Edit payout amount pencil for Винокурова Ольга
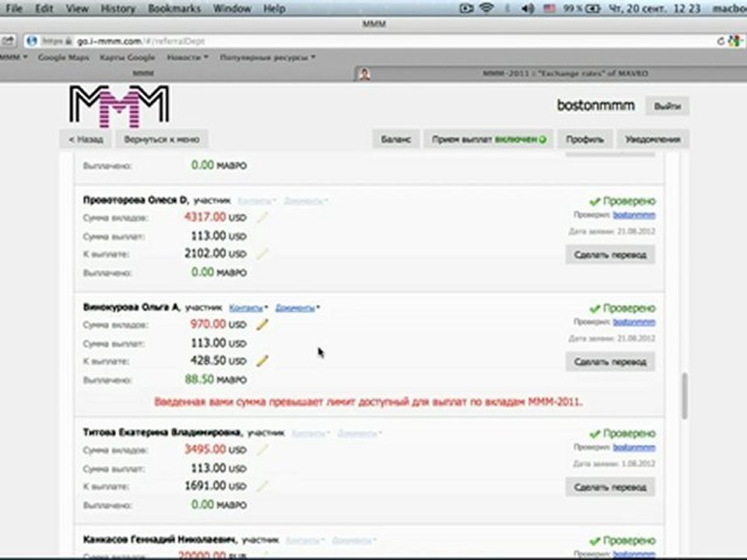 (262, 361)
